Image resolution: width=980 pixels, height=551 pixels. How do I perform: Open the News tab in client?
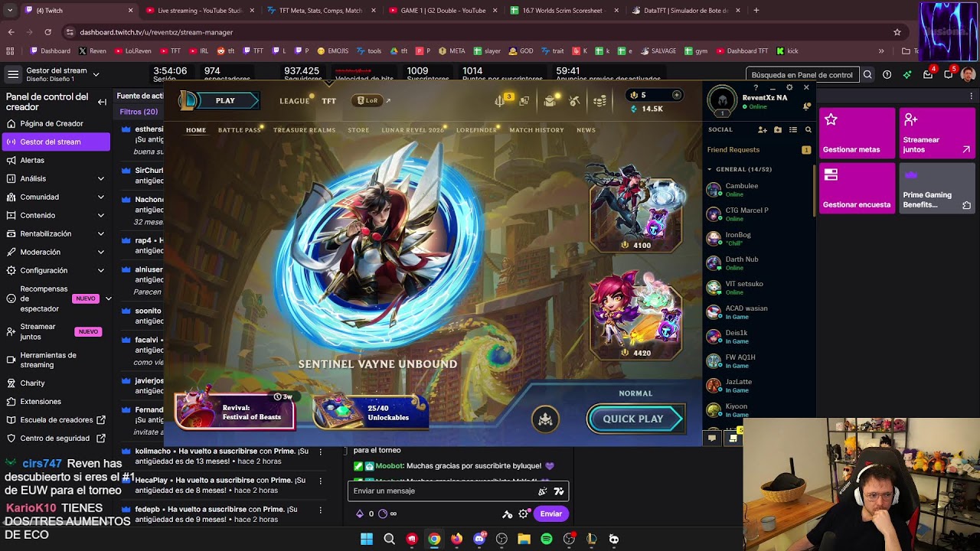coord(586,130)
